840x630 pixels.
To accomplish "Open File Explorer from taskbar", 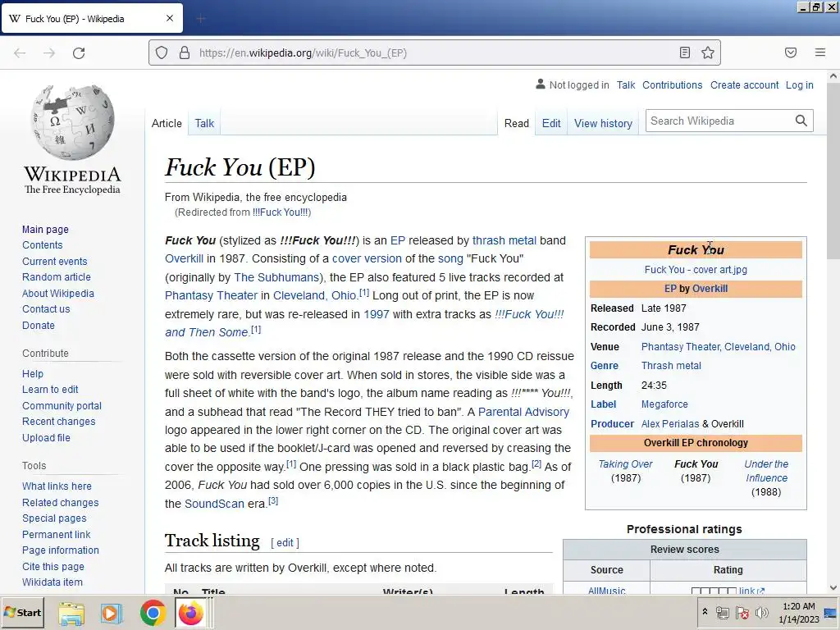I will coord(71,613).
